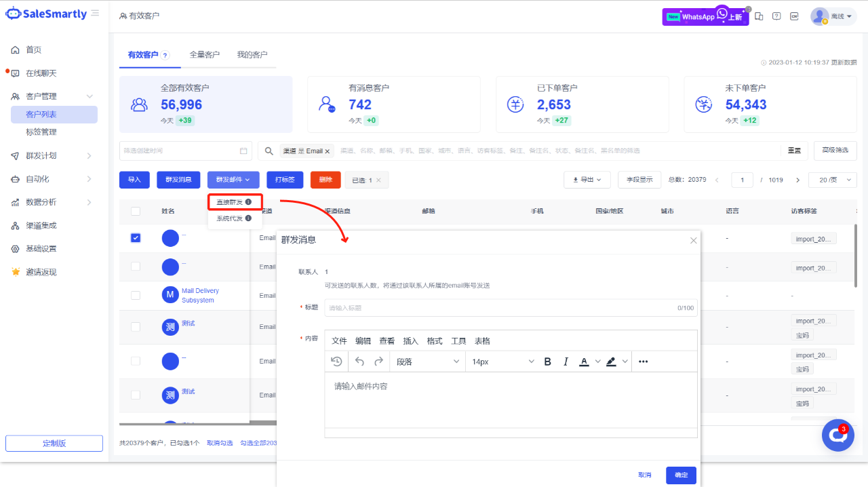Click the 请输入标题 subject input field
Viewport: 868px width, 487px height.
tap(500, 308)
